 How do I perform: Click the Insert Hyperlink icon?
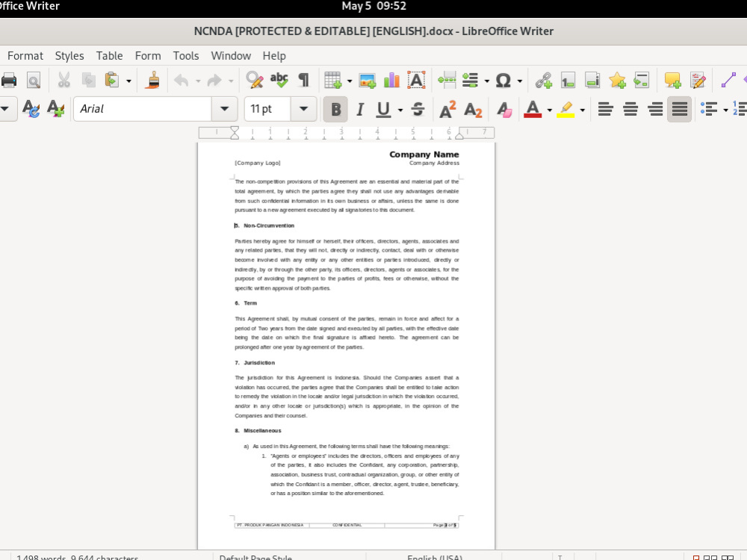543,81
